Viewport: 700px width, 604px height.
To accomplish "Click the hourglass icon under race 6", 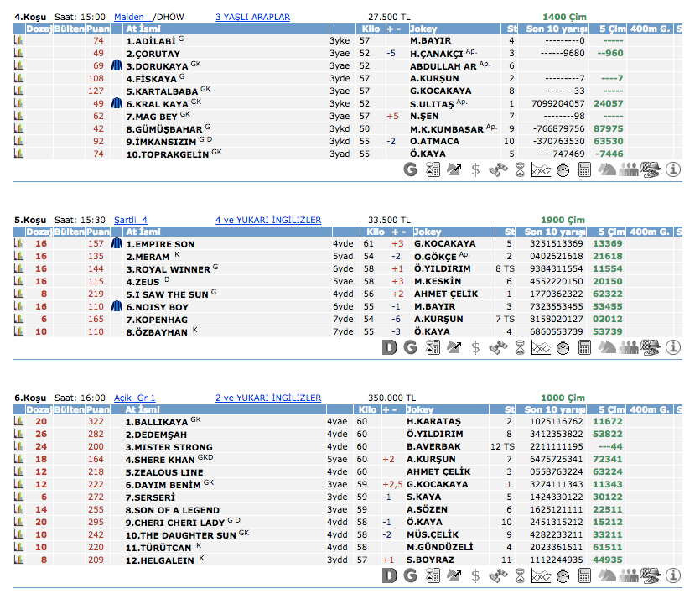I will (520, 575).
